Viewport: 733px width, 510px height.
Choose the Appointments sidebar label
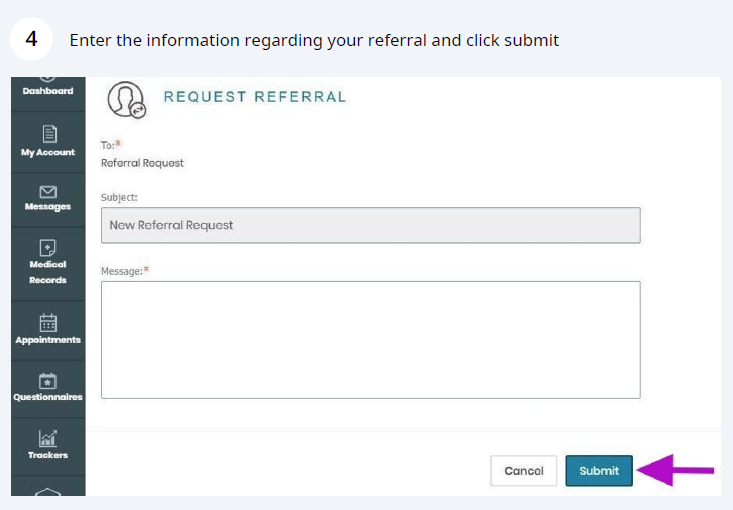click(x=48, y=340)
